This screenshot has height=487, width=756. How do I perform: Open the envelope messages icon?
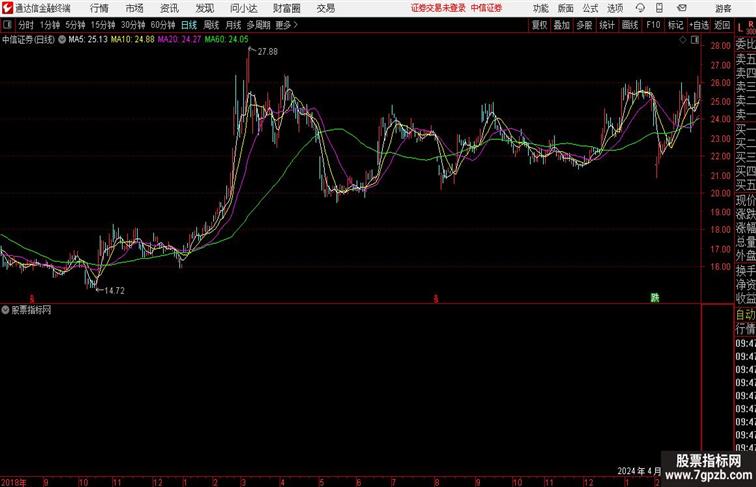[x=682, y=8]
